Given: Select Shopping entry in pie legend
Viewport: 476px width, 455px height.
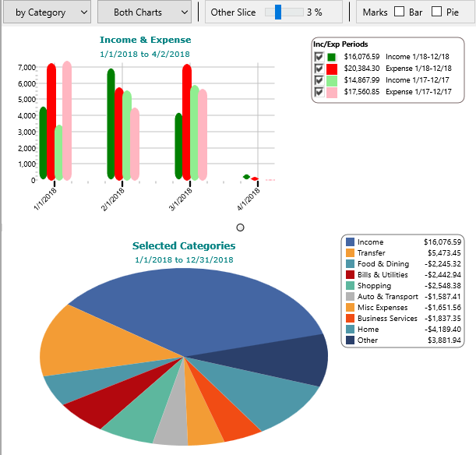Looking at the screenshot, I should point(403,286).
